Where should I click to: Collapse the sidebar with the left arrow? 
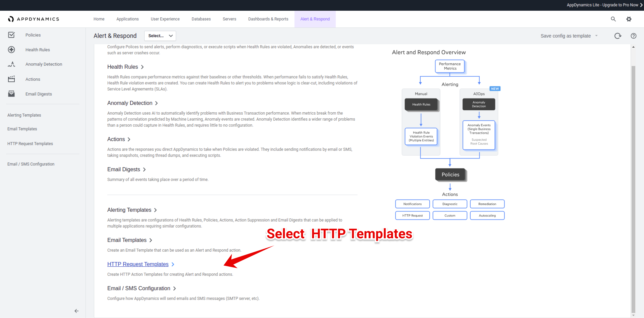coord(76,311)
